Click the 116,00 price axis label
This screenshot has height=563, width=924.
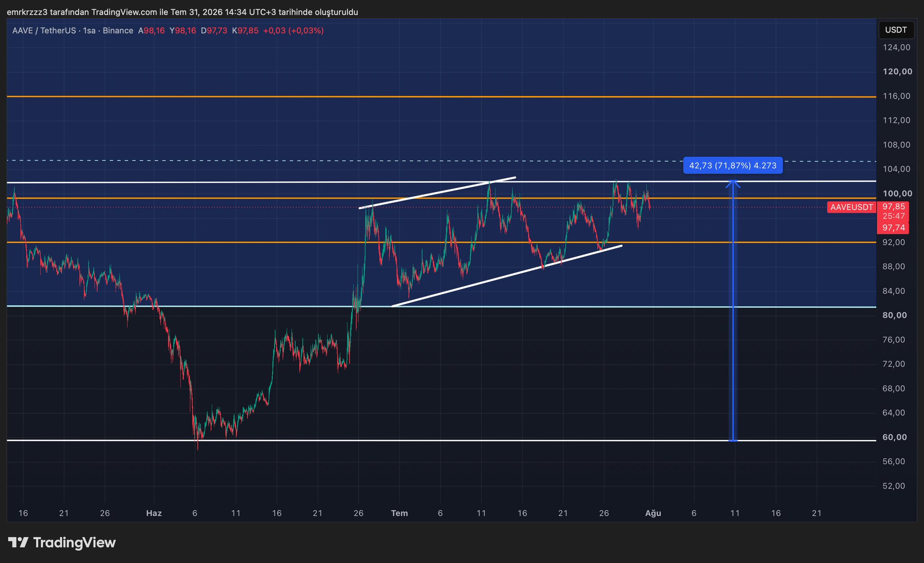pyautogui.click(x=896, y=96)
